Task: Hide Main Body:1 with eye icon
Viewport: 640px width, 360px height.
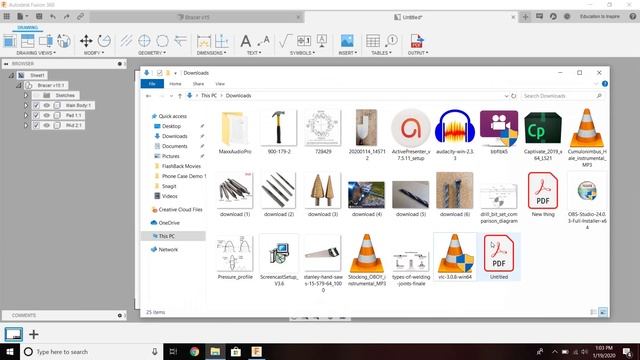Action: [47, 105]
